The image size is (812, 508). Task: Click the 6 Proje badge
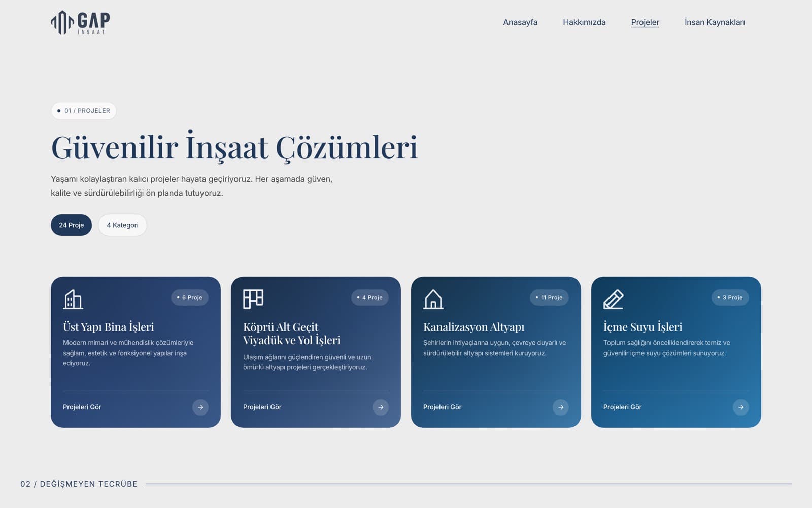point(190,298)
